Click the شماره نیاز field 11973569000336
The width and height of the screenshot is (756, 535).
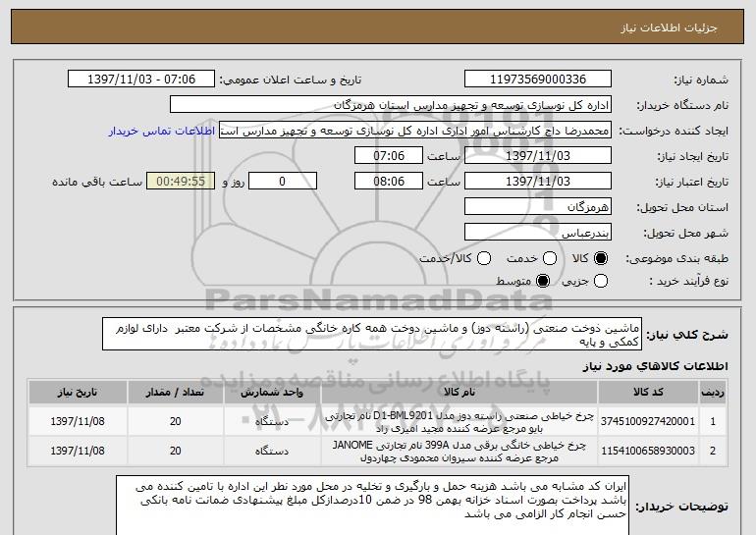538,80
